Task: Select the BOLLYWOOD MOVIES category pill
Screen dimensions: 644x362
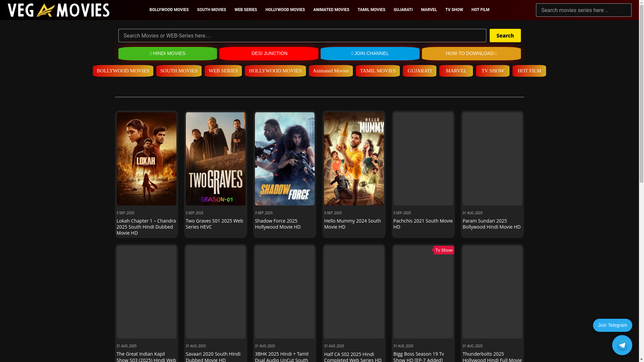Action: (x=123, y=71)
